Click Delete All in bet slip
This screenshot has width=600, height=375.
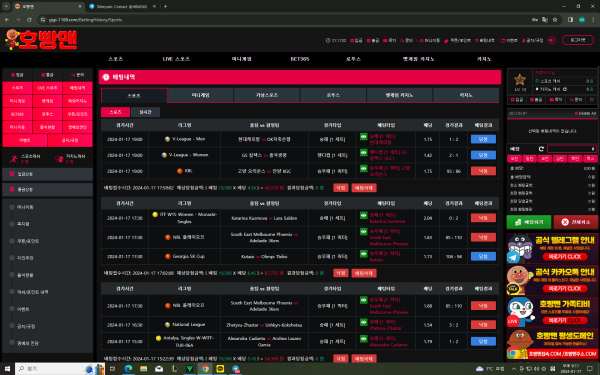tap(585, 113)
